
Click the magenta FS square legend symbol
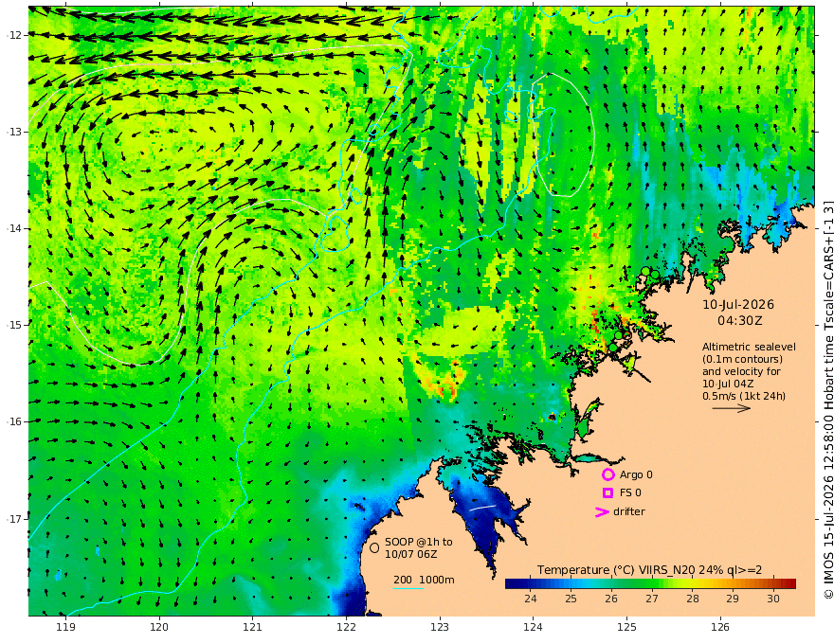tap(607, 492)
